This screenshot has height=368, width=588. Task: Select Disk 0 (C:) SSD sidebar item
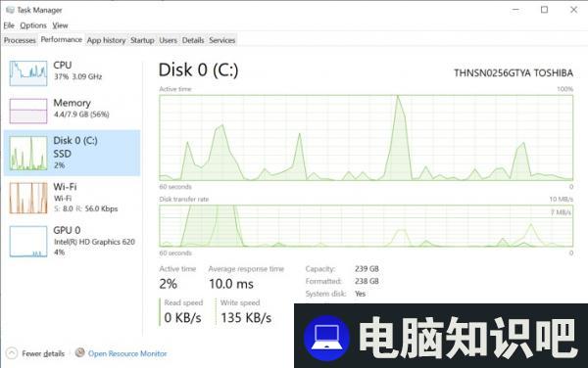point(72,153)
